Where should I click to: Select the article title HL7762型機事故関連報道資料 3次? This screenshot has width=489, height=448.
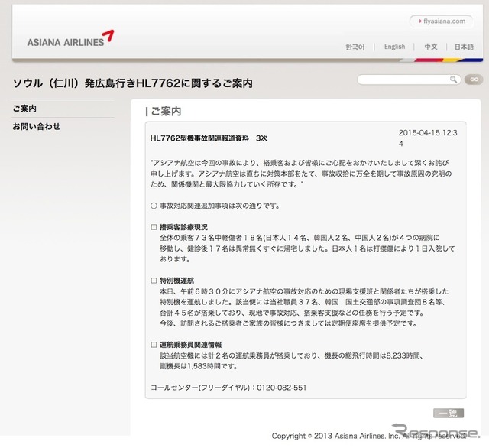[209, 138]
